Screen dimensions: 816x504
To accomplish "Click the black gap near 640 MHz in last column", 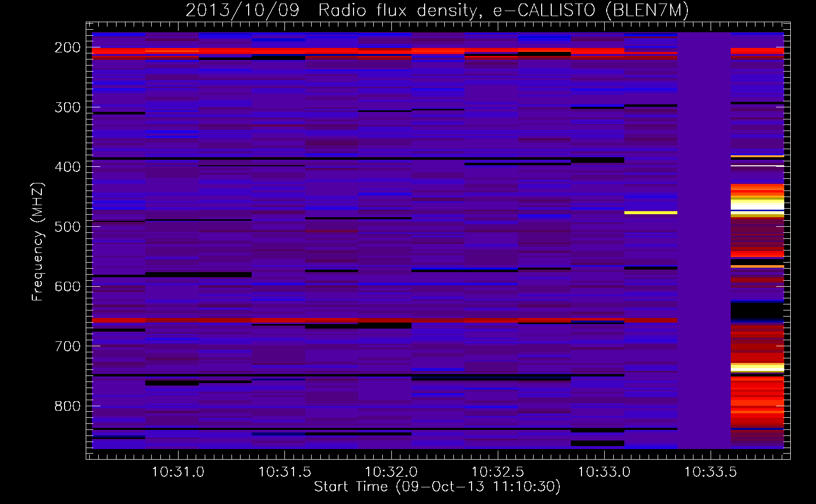I will point(757,311).
